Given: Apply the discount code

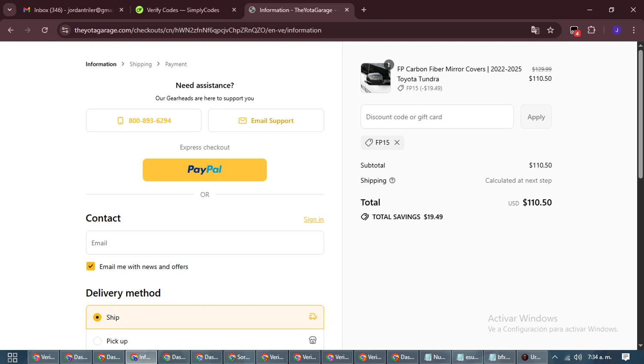Looking at the screenshot, I should click(x=536, y=116).
